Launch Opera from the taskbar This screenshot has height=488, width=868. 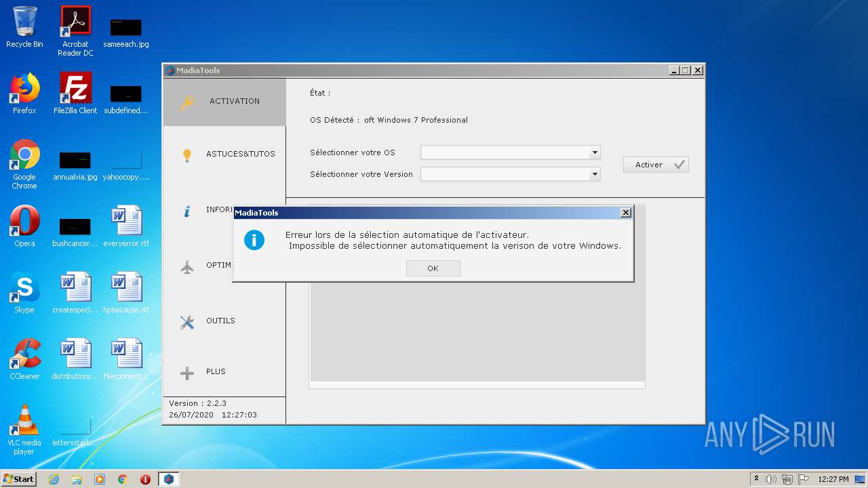145,479
